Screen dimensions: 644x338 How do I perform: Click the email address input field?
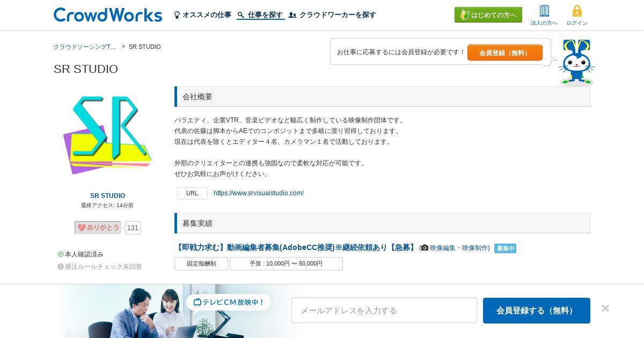(384, 310)
